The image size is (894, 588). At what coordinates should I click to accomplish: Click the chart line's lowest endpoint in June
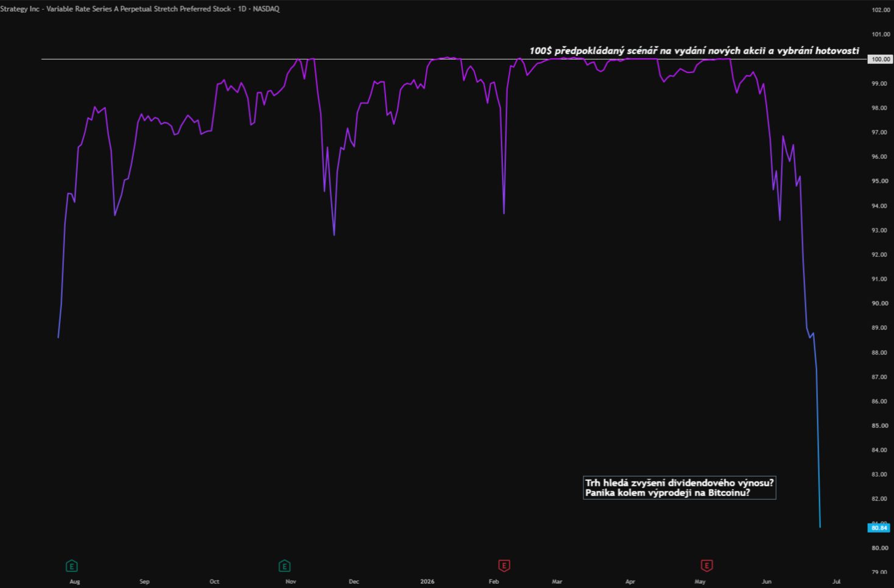tap(820, 527)
